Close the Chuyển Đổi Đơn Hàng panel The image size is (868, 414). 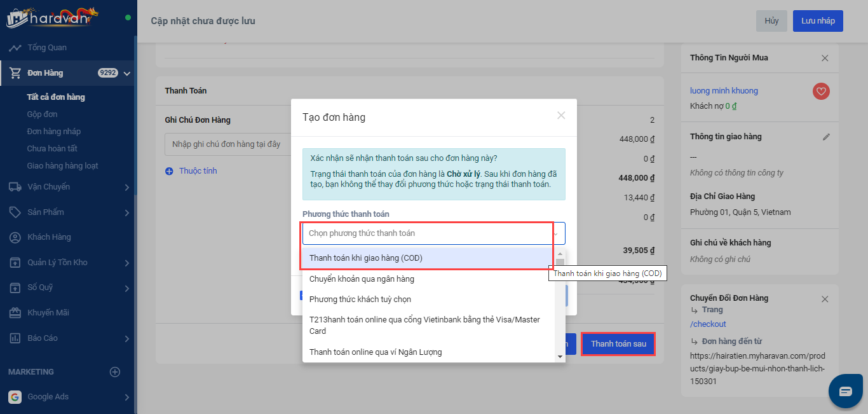click(825, 299)
